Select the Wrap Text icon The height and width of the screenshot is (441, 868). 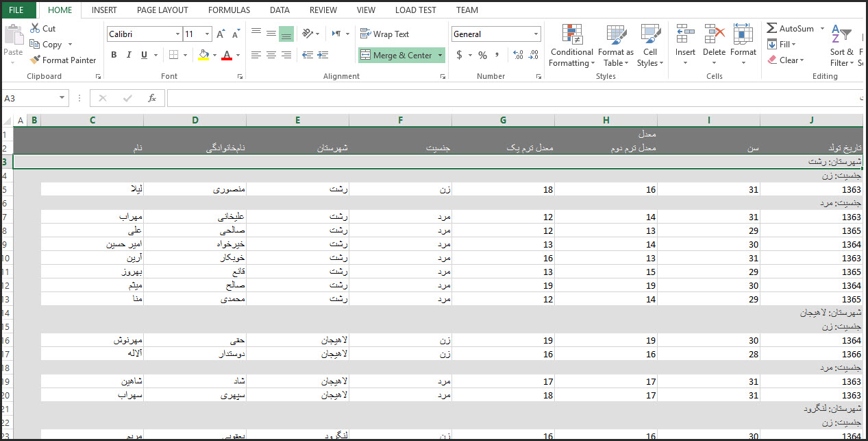click(x=365, y=34)
